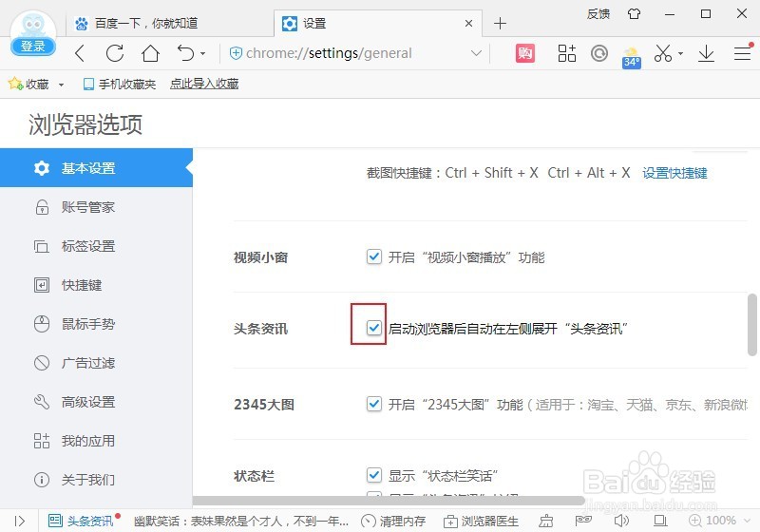
Task: Click 点此导入收藏 link
Action: [x=204, y=84]
